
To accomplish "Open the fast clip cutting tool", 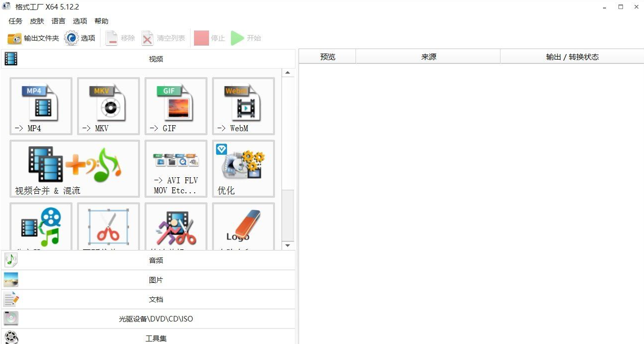I will click(x=175, y=228).
